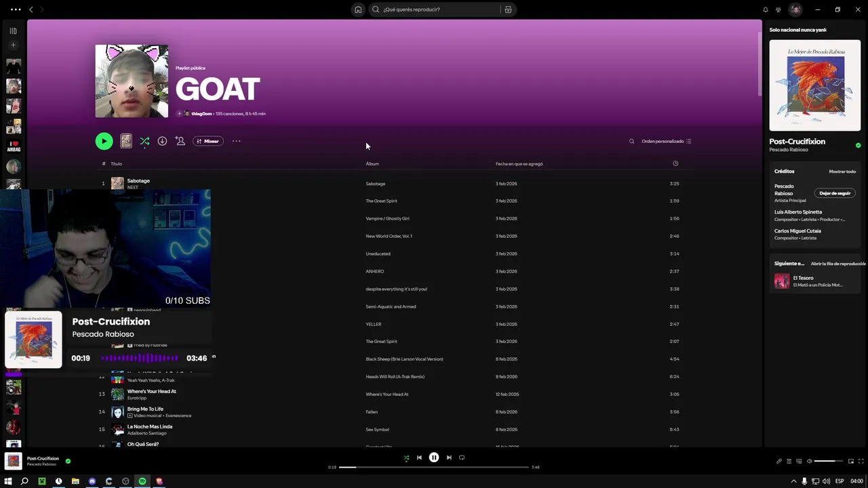Toggle playlist shuffle next to preview thumbnail
Screen dimensions: 868x488
[x=144, y=141]
